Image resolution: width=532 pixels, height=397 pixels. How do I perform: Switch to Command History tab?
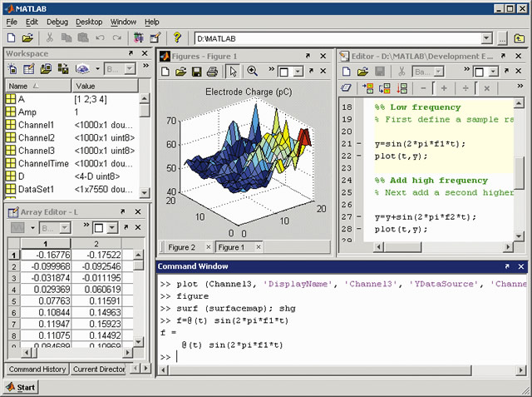37,370
